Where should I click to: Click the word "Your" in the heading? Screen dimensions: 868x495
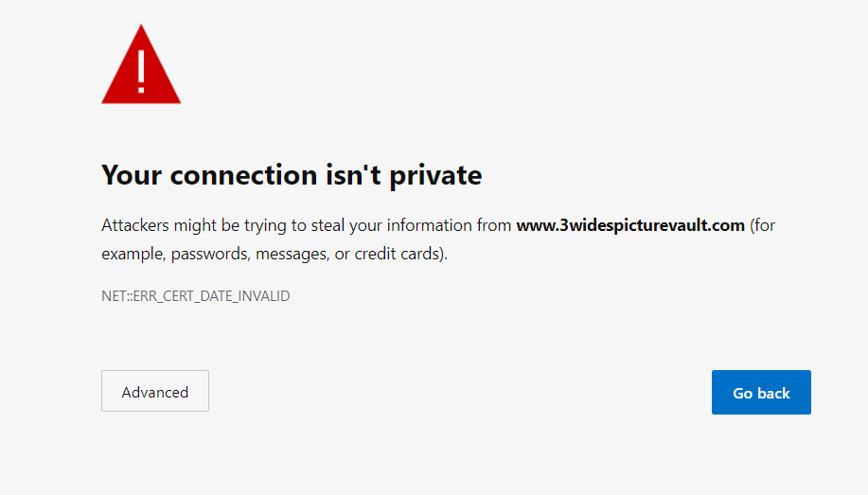tap(132, 175)
